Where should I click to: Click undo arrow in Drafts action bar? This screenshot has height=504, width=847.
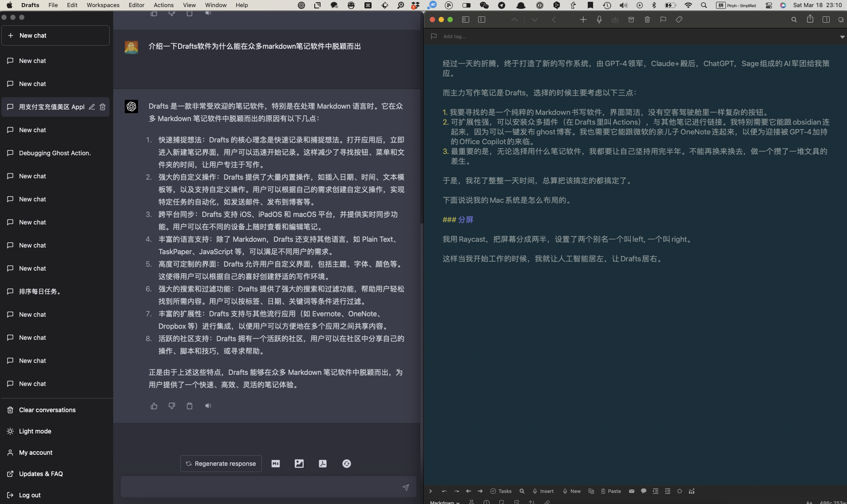click(444, 491)
